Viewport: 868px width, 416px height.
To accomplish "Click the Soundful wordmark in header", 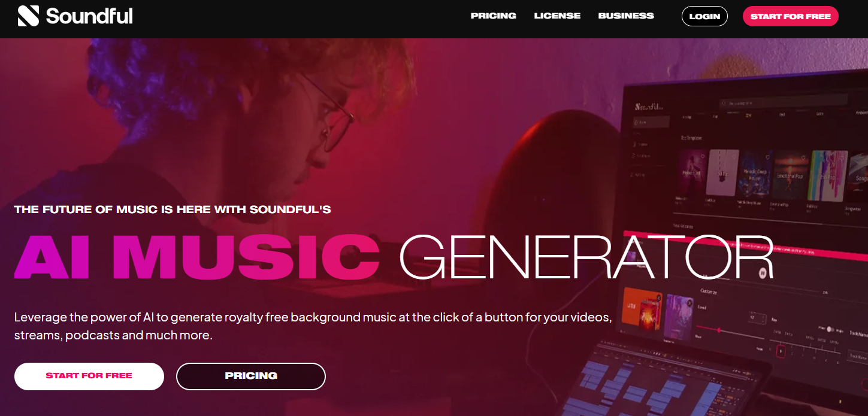I will tap(89, 16).
